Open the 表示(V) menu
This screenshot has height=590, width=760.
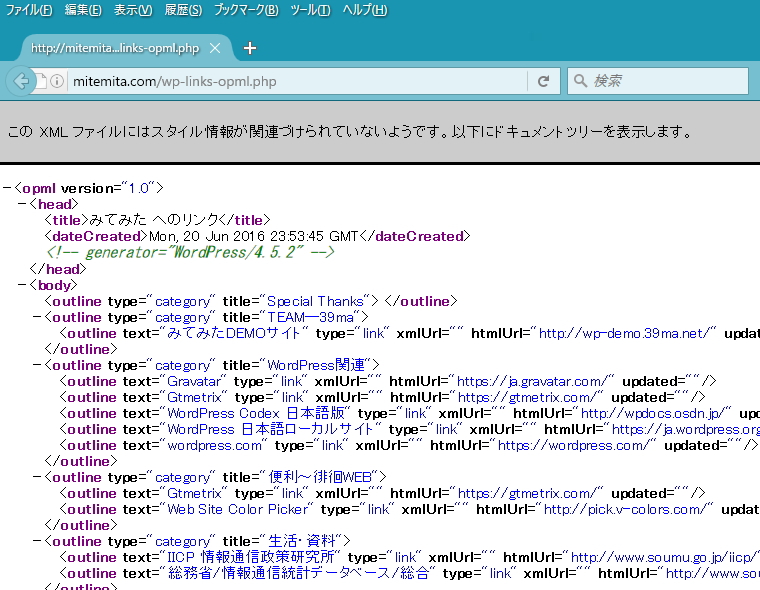133,10
